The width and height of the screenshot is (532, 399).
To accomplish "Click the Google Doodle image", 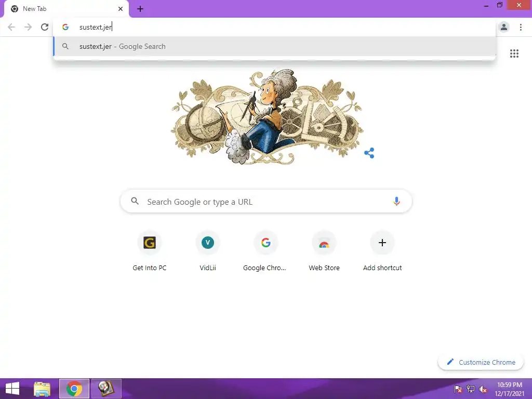I will pyautogui.click(x=267, y=117).
